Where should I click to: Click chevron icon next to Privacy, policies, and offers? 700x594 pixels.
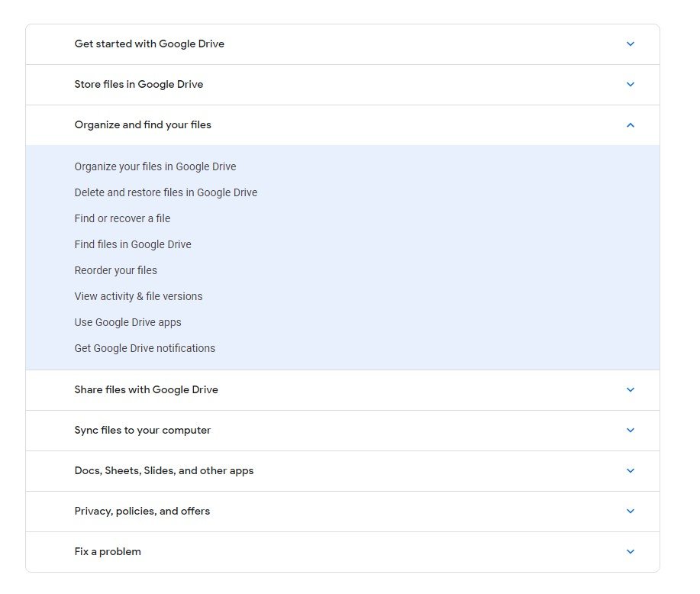pyautogui.click(x=631, y=512)
